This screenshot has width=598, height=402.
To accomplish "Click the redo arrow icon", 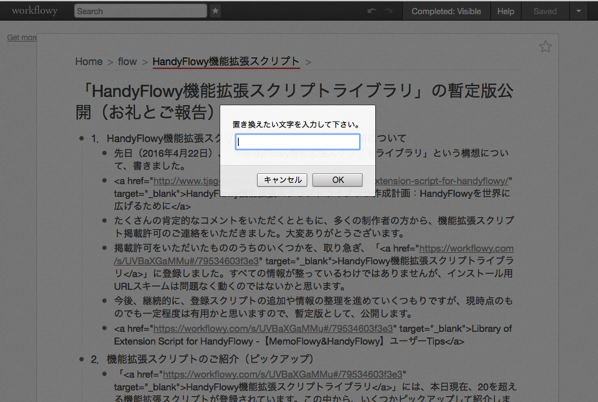I will (389, 11).
